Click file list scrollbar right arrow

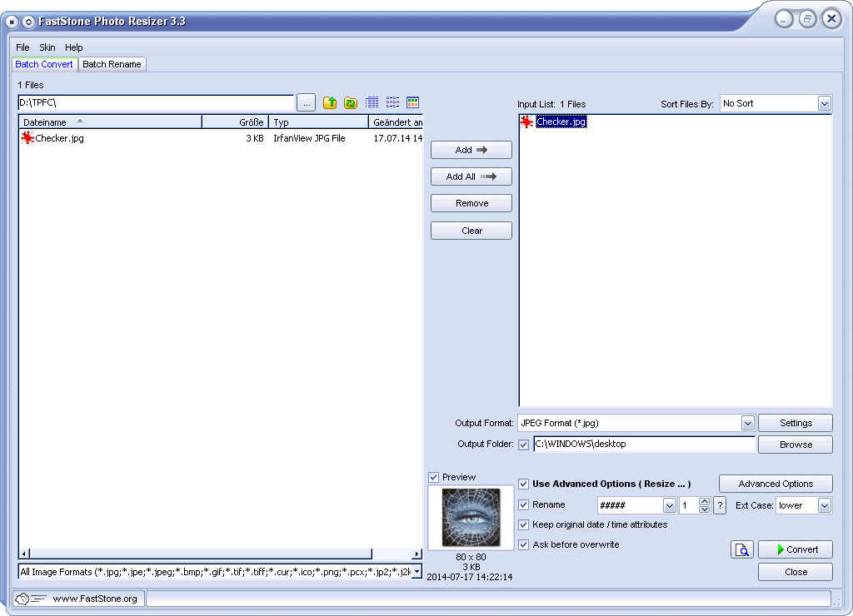click(x=417, y=554)
